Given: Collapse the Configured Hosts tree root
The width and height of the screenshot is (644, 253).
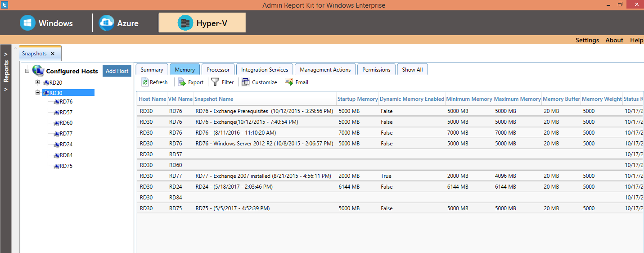Looking at the screenshot, I should click(27, 71).
